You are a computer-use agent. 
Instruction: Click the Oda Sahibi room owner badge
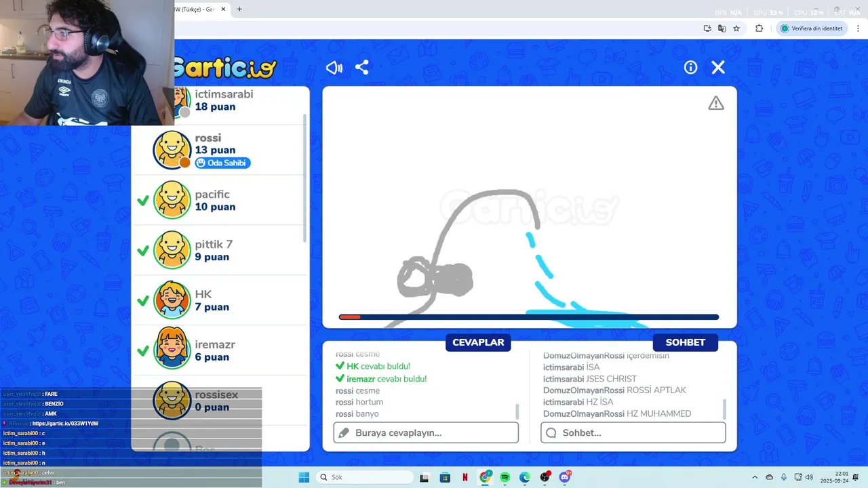click(x=222, y=163)
